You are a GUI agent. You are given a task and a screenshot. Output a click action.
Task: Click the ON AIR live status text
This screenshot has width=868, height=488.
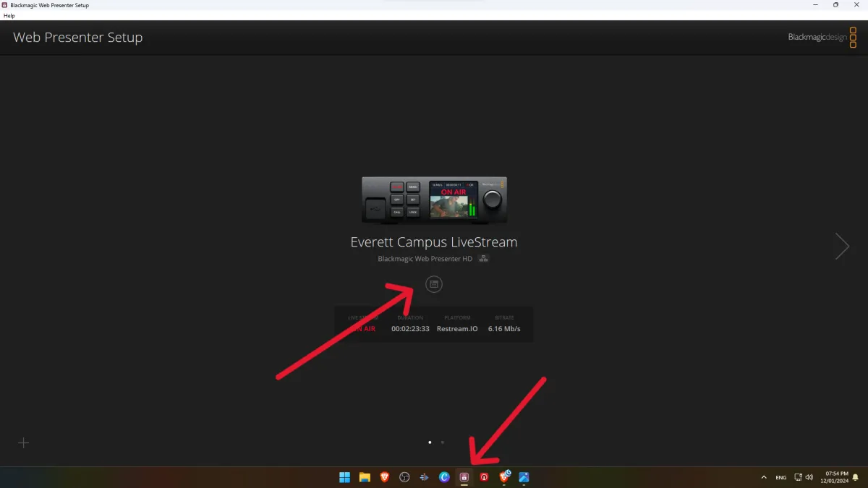coord(362,328)
